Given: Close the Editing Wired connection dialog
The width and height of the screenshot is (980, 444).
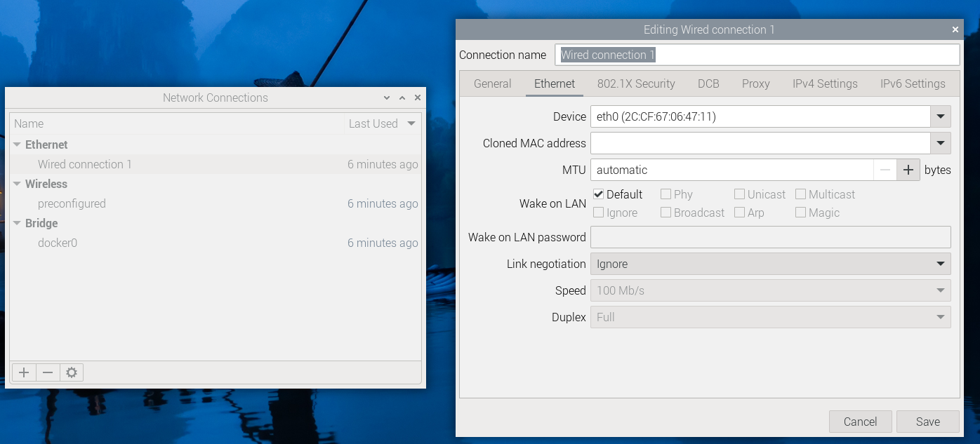Looking at the screenshot, I should pyautogui.click(x=955, y=29).
